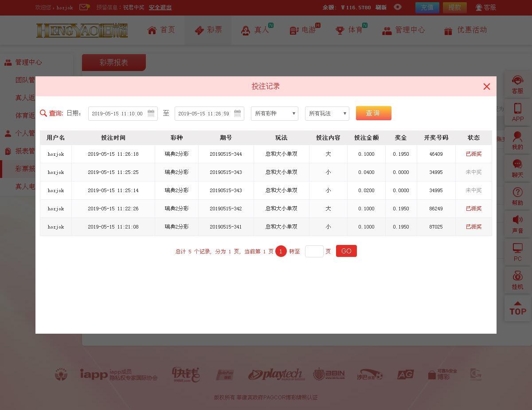Toggle the 声音 sound speaker icon
This screenshot has height=410, width=532.
click(517, 221)
